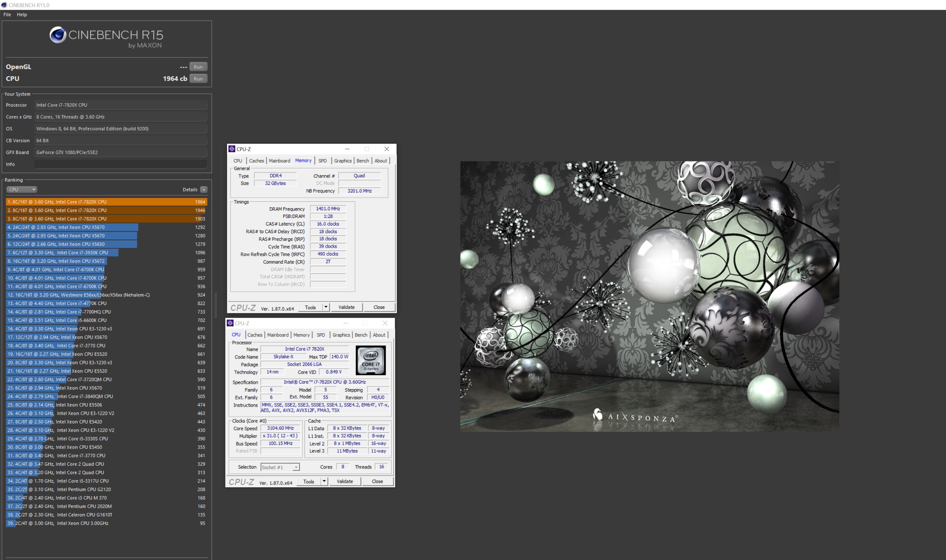
Task: Switch to Mainboard tab in Memory CPU-Z window
Action: [x=280, y=161]
